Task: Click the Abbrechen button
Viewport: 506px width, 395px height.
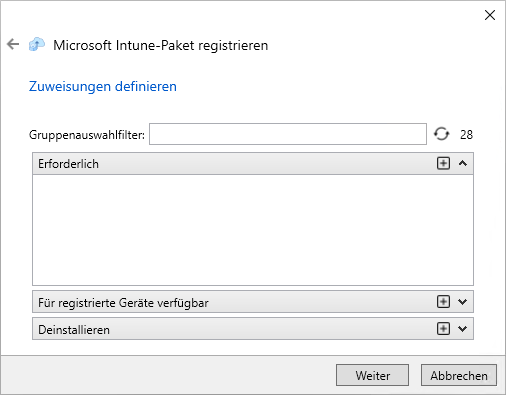Action: point(459,375)
